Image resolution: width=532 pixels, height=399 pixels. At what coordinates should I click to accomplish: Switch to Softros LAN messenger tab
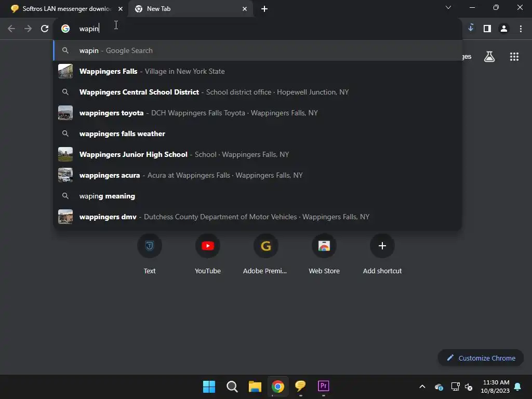coord(64,9)
